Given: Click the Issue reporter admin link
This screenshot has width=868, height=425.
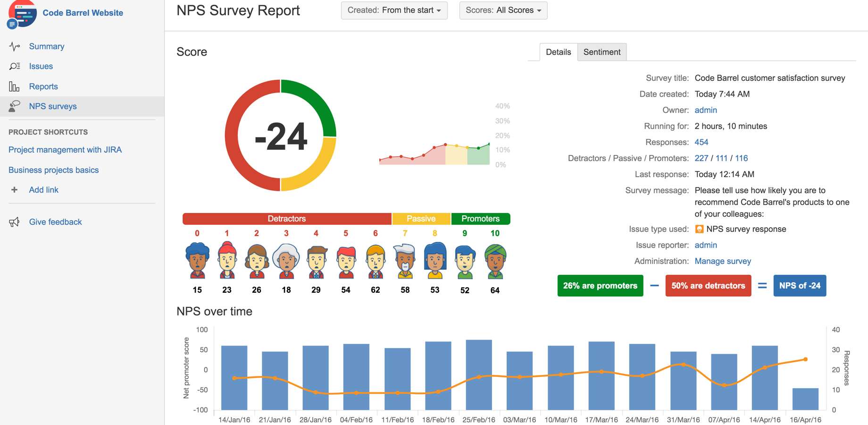Looking at the screenshot, I should [x=706, y=245].
